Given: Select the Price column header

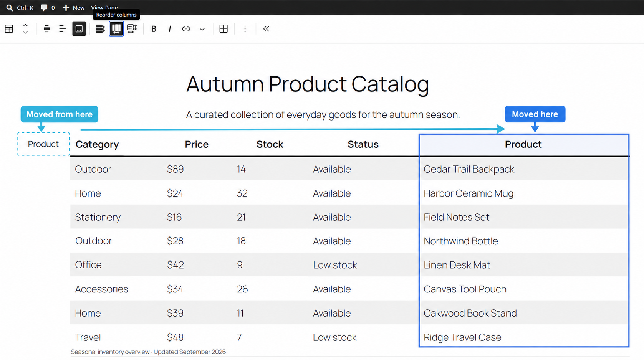Looking at the screenshot, I should [197, 144].
